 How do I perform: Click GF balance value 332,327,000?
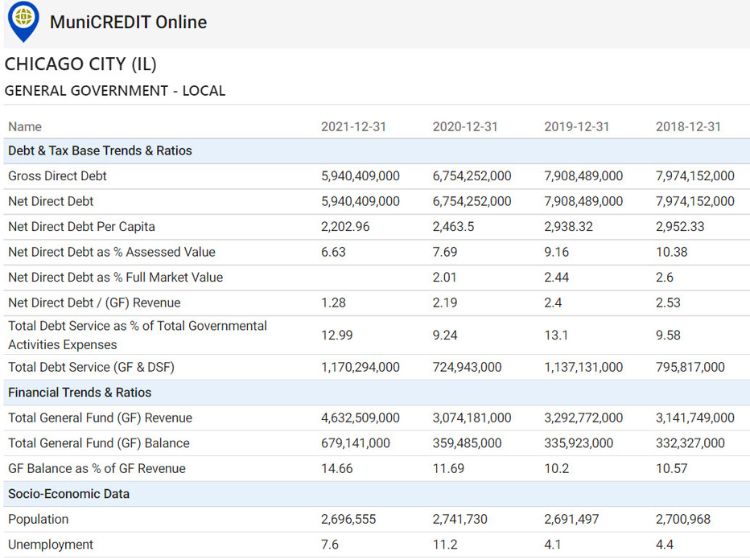690,443
